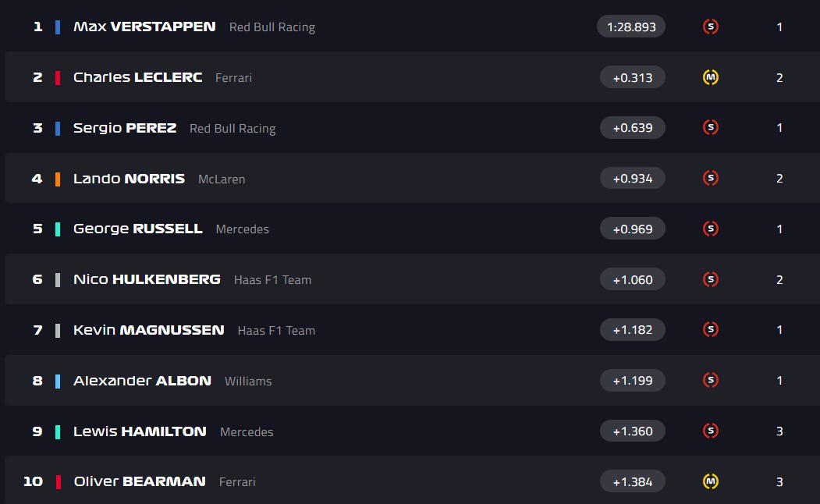Click Hamilton's soft tyre icon
This screenshot has height=504, width=820.
click(x=710, y=431)
